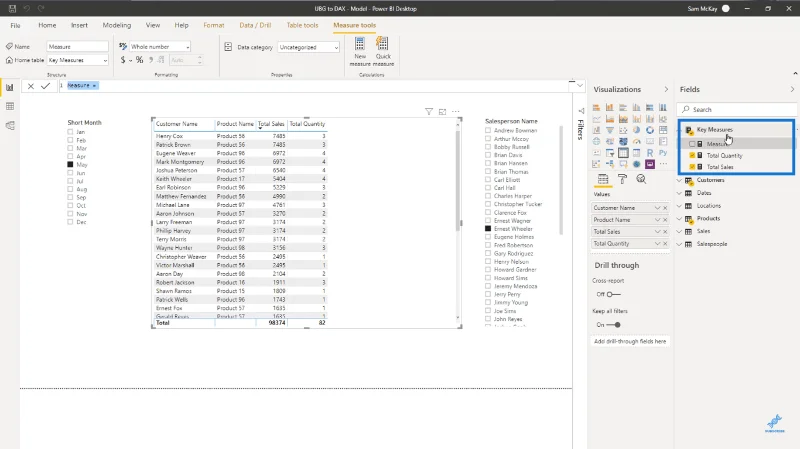The height and width of the screenshot is (449, 800).
Task: Switch to the Data / Drill tab
Action: (x=255, y=25)
